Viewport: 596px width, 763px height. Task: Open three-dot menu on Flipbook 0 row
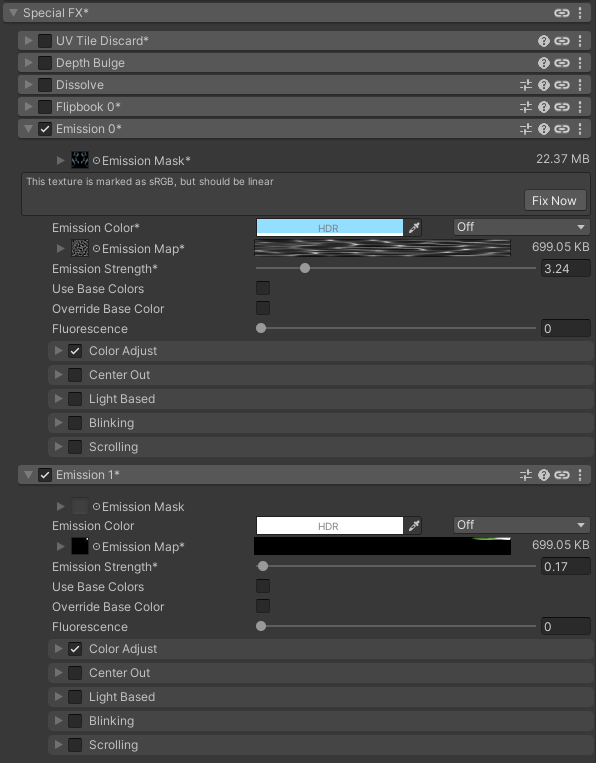(x=580, y=107)
